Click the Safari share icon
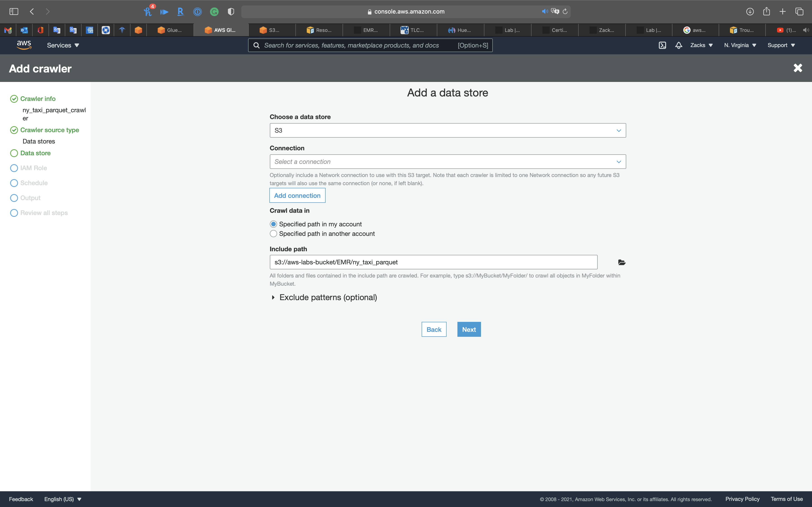Screen dimensions: 812x507 point(766,12)
